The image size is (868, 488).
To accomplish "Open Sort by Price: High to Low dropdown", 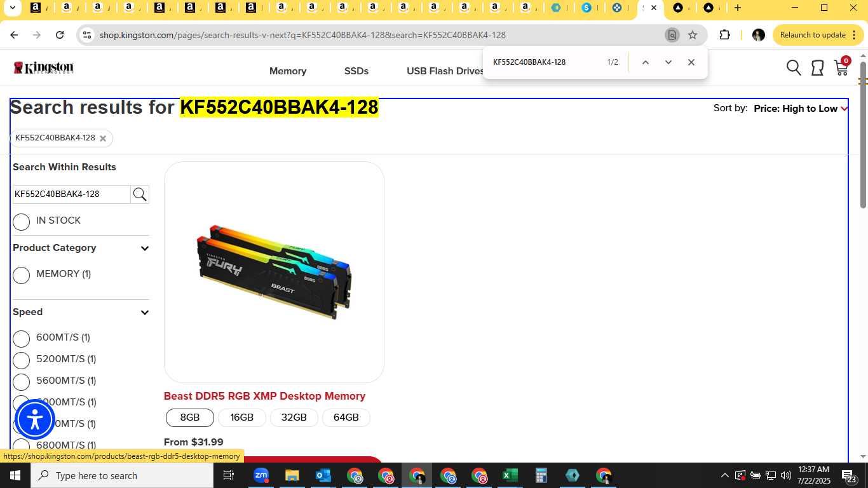I will point(801,109).
